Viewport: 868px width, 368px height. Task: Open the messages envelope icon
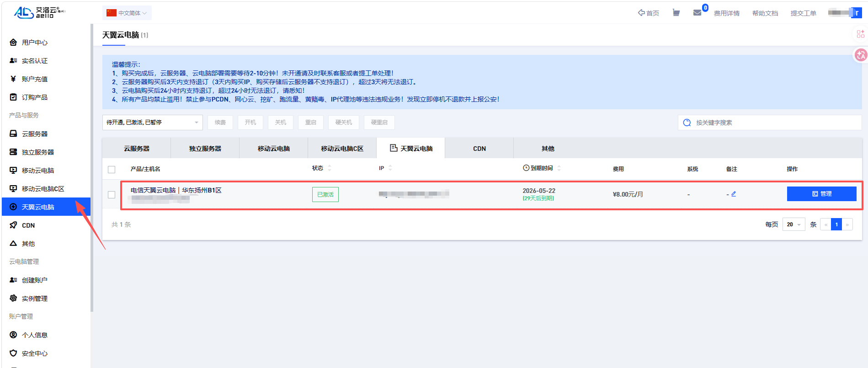(x=697, y=13)
